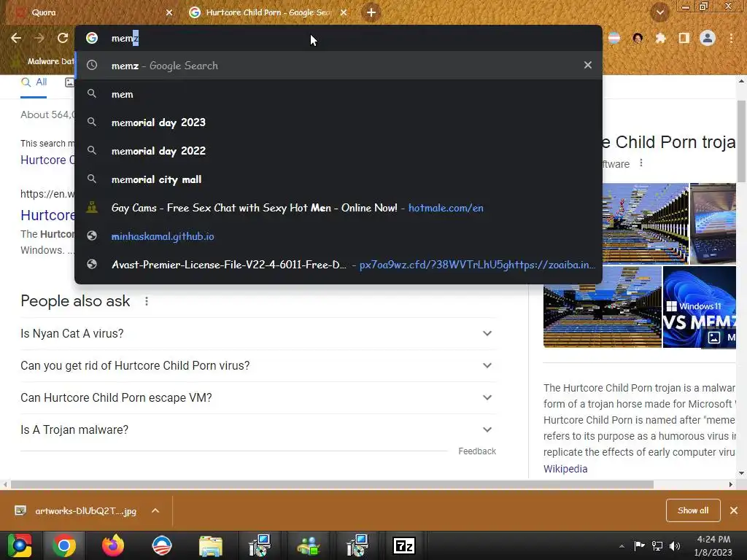Click the forward navigation arrow
Screen dimensions: 747x560
coord(39,38)
